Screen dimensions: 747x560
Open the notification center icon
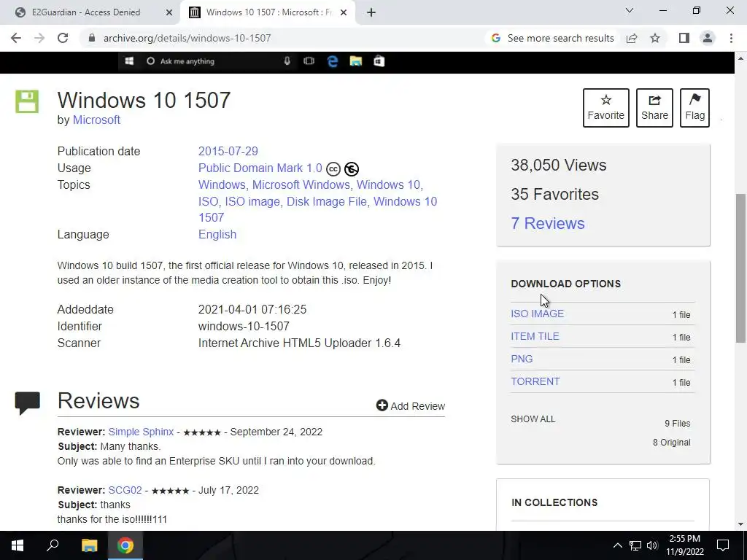(723, 545)
